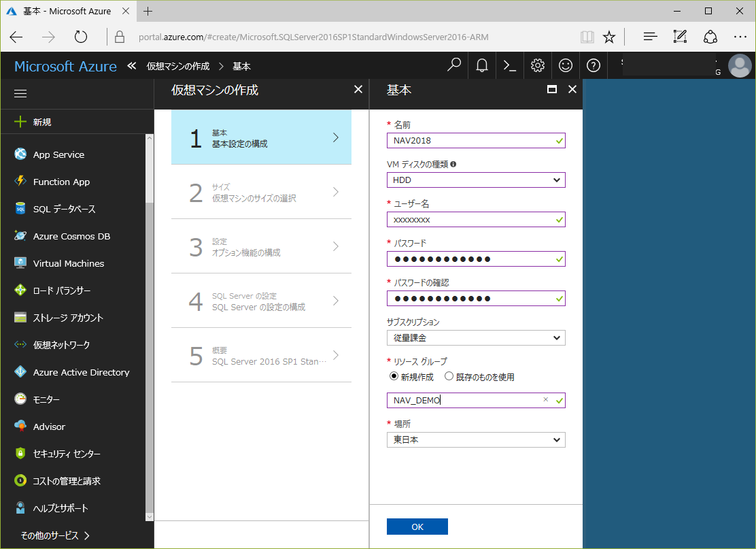Open the コストの管理と請求 icon

pyautogui.click(x=20, y=480)
